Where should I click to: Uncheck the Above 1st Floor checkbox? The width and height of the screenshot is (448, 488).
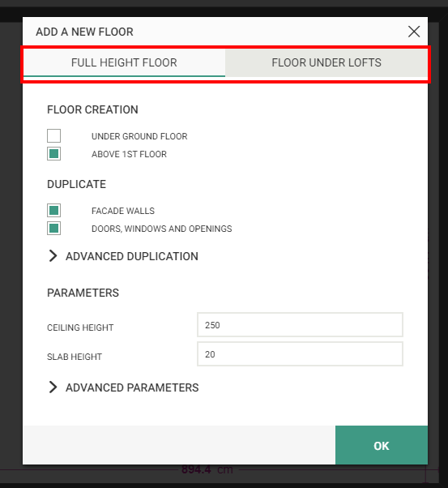tap(53, 154)
